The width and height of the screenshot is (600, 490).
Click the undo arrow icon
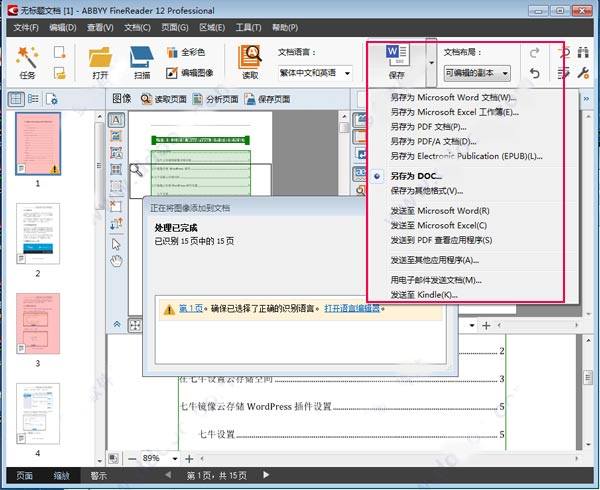pos(535,73)
